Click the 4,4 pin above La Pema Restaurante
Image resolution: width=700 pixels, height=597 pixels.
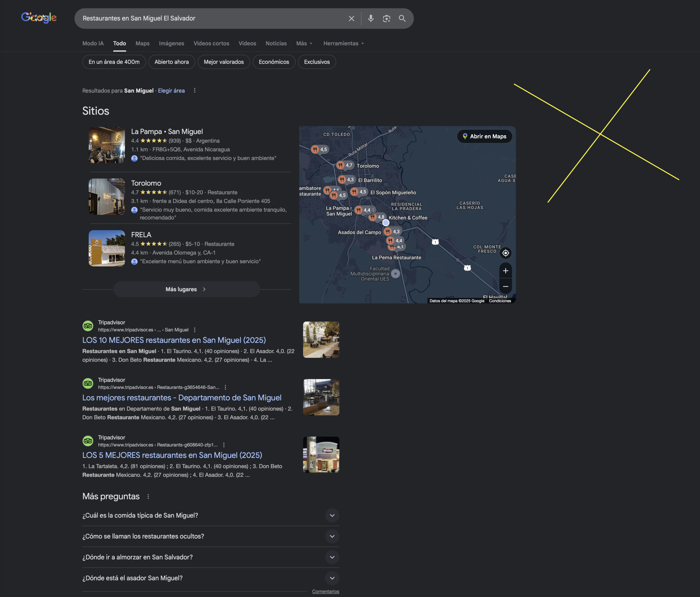pyautogui.click(x=395, y=241)
